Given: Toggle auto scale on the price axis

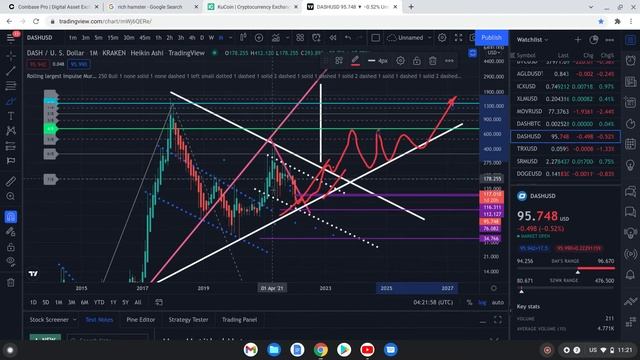Looking at the screenshot, I should 498,302.
